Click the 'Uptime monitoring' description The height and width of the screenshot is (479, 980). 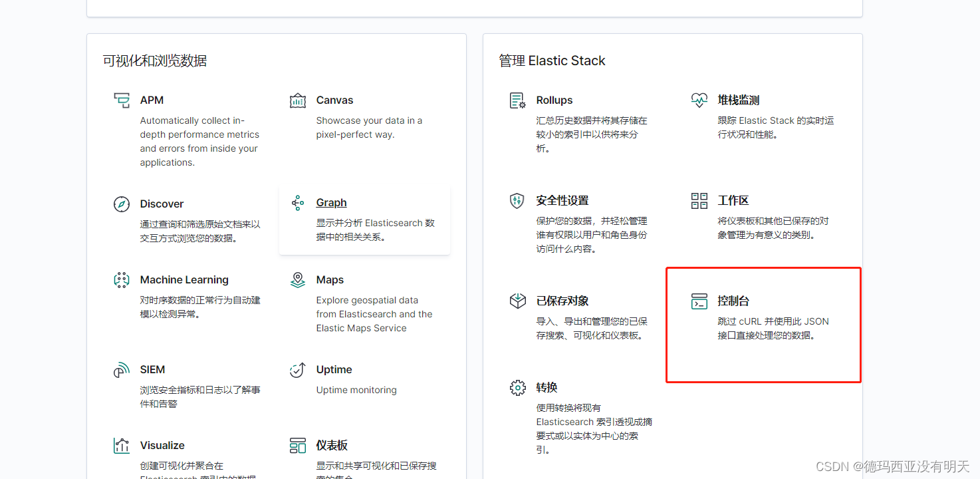tap(356, 391)
